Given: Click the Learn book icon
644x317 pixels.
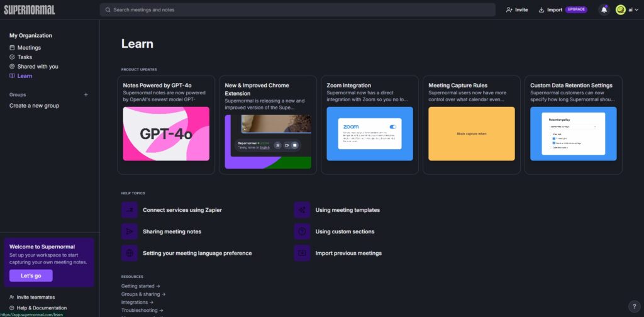Looking at the screenshot, I should [x=12, y=76].
